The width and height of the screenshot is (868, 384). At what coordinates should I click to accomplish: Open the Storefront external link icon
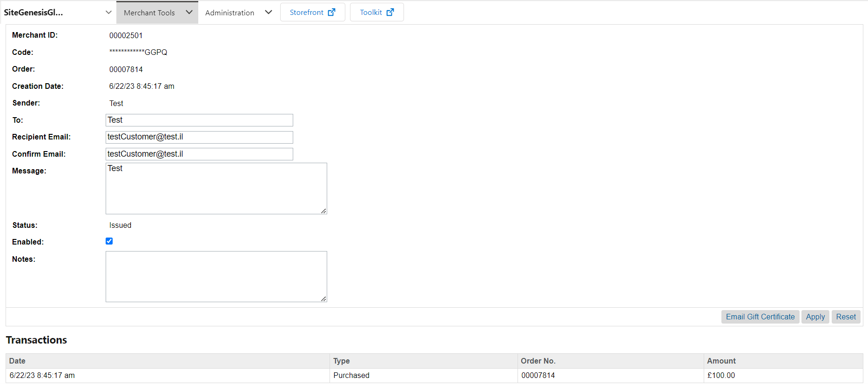(x=331, y=13)
